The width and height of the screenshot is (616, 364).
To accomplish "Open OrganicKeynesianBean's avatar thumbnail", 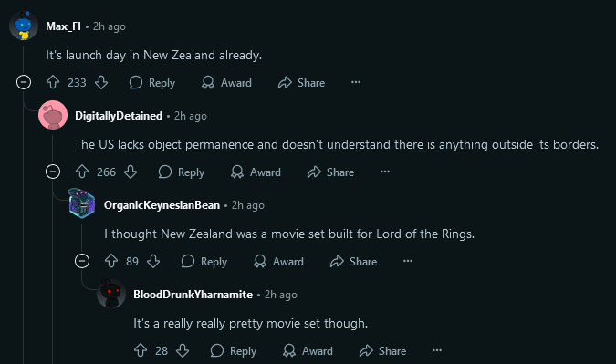I will pyautogui.click(x=82, y=203).
